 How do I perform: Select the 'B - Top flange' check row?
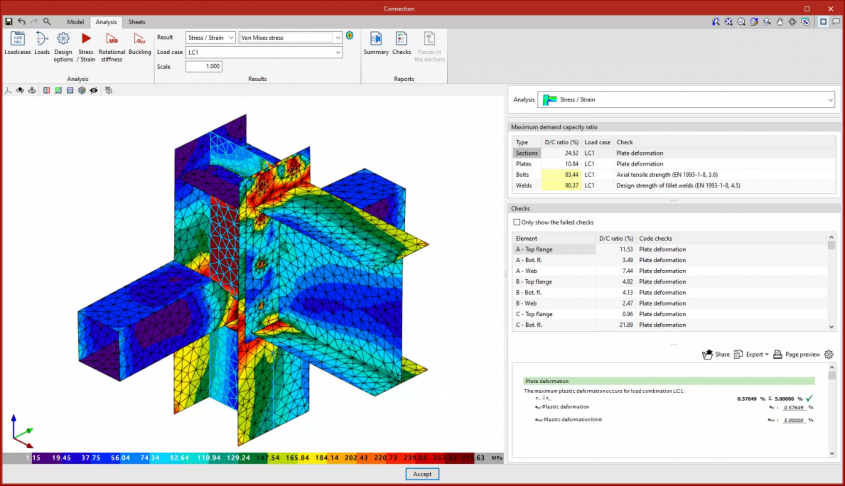(670, 282)
